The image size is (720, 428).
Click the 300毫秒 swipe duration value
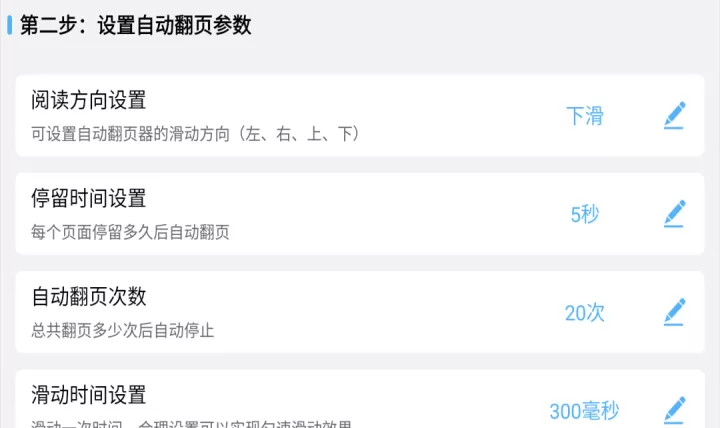coord(584,411)
